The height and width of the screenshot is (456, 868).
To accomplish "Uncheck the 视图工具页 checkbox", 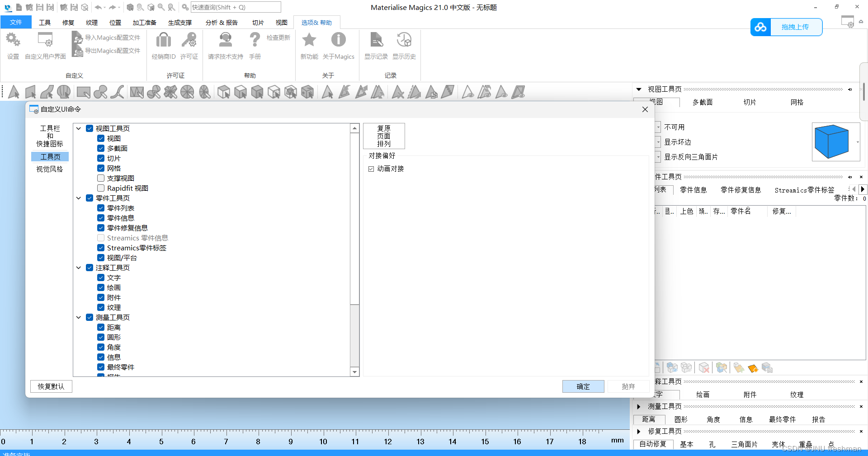I will click(x=90, y=128).
